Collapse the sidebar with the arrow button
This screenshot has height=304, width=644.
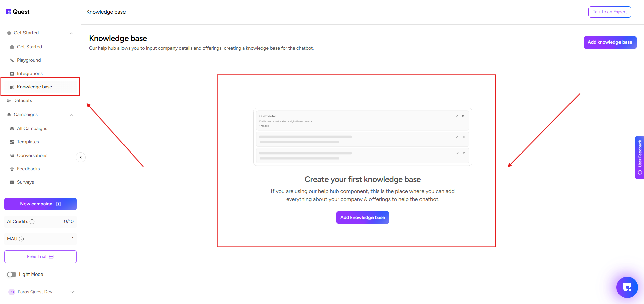tap(81, 157)
